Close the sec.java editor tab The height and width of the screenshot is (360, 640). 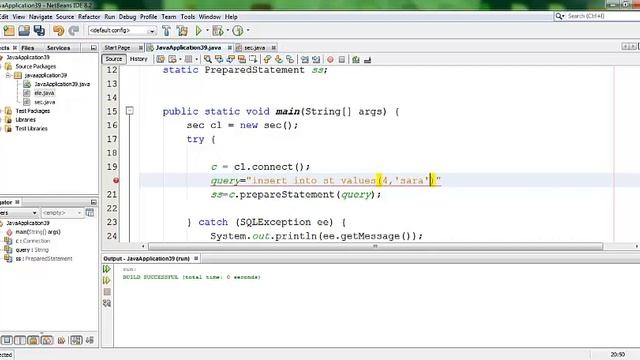274,48
